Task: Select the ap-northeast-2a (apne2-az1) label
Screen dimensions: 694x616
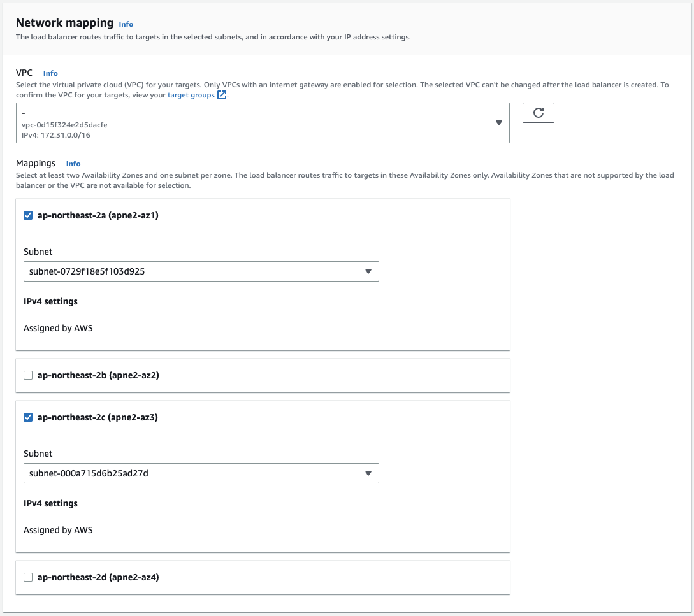Action: click(98, 215)
